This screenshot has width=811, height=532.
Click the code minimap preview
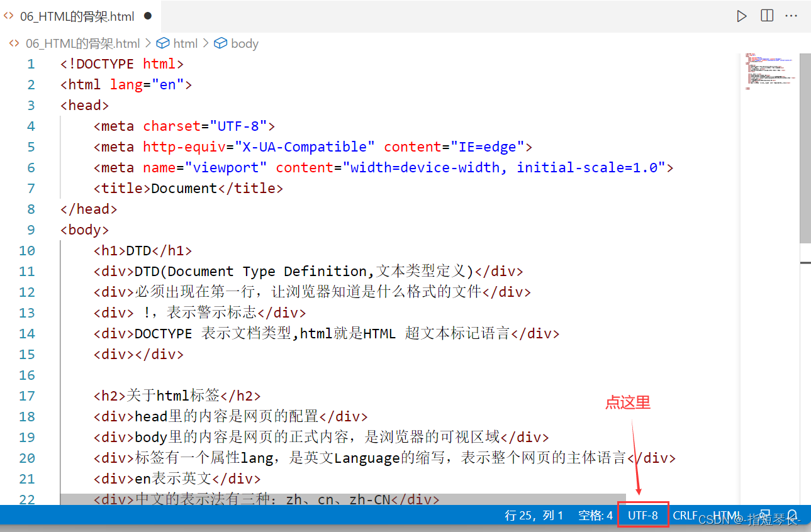[x=769, y=70]
